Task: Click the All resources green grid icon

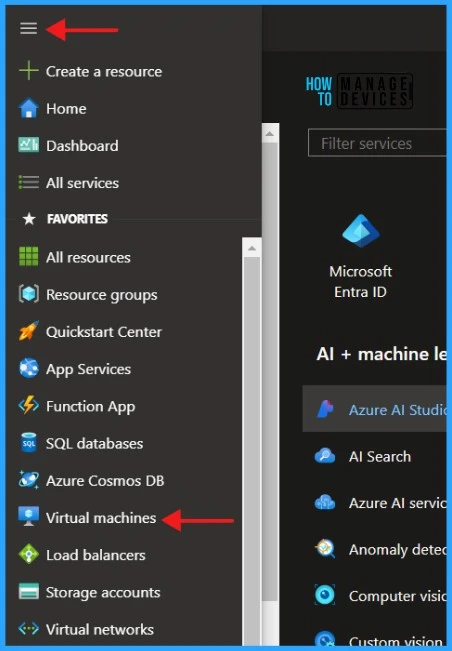Action: pos(29,256)
